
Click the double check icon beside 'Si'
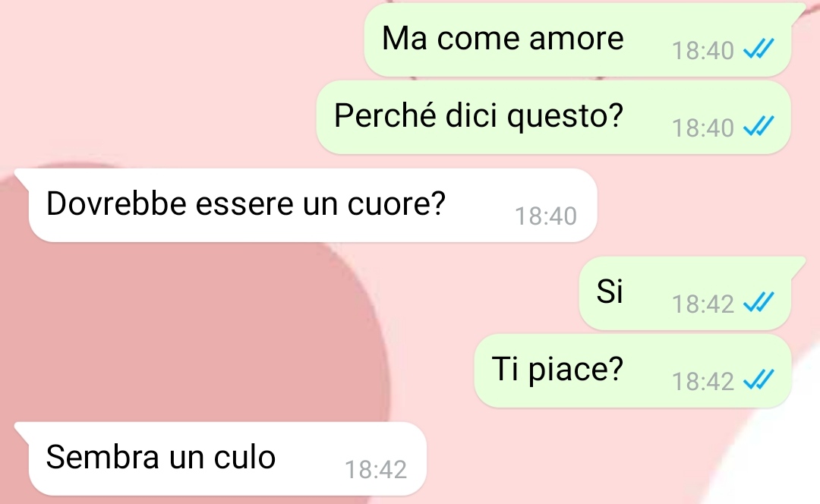click(x=758, y=302)
